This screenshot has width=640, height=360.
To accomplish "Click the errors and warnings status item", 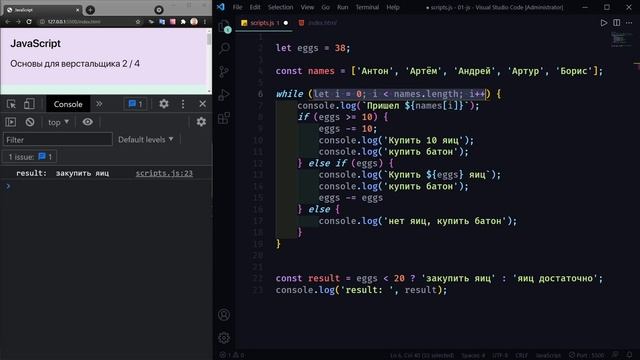I will coord(232,355).
